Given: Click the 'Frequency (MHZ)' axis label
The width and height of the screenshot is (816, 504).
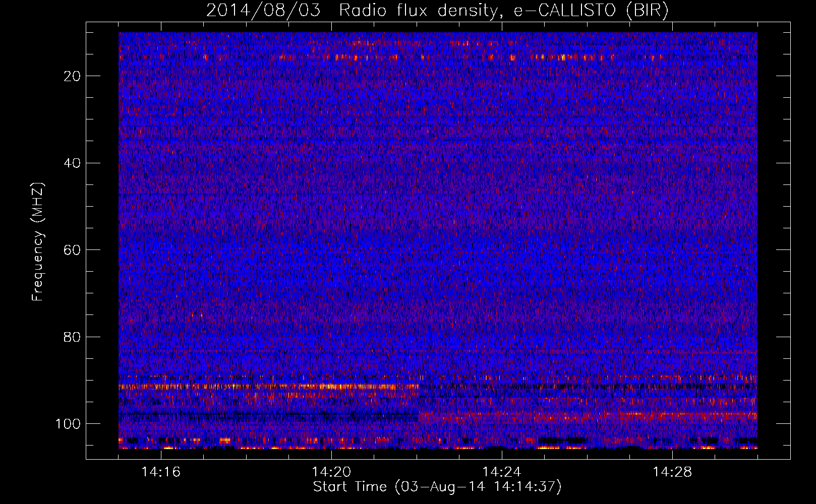Looking at the screenshot, I should 38,242.
